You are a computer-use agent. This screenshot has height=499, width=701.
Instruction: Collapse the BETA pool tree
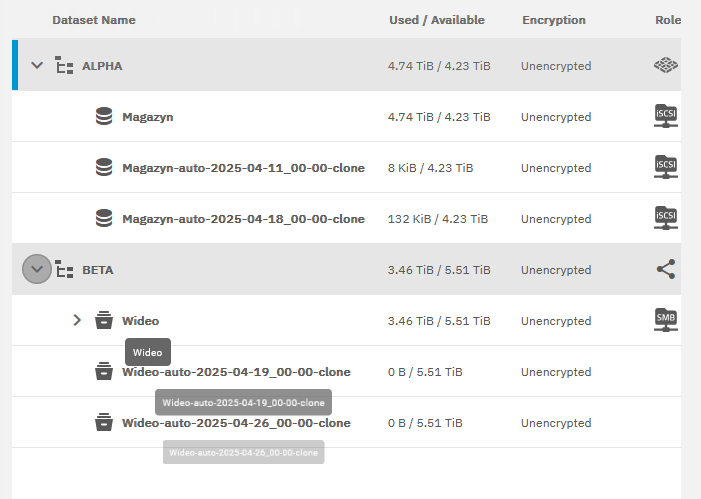(x=37, y=269)
